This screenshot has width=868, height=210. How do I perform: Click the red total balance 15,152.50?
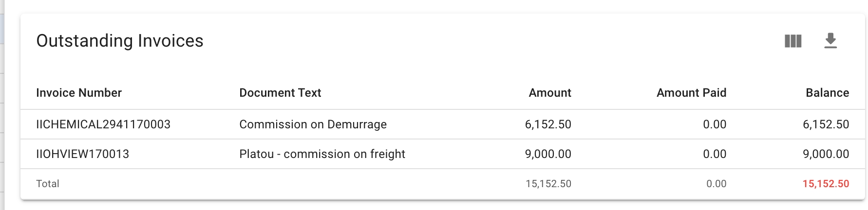coord(826,184)
